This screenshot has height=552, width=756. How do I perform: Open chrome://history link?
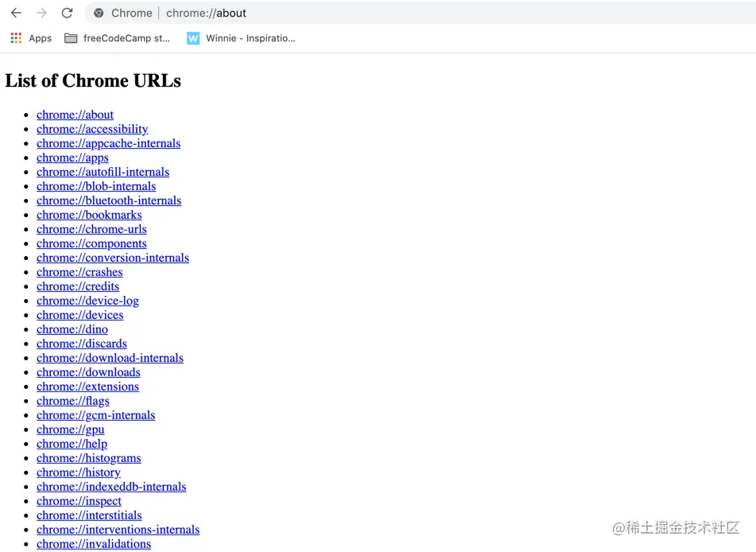79,473
